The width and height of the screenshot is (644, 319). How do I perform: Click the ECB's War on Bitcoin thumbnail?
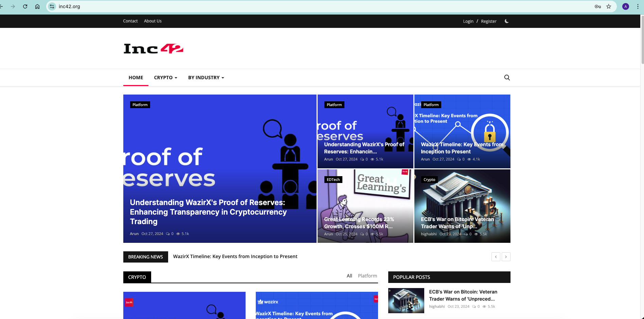pyautogui.click(x=406, y=300)
